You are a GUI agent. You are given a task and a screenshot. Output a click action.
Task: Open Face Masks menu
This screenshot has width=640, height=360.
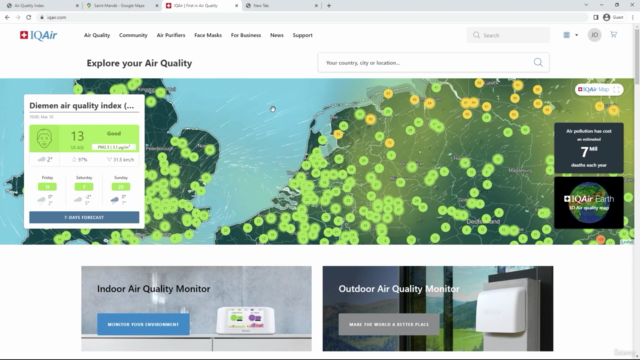(208, 35)
